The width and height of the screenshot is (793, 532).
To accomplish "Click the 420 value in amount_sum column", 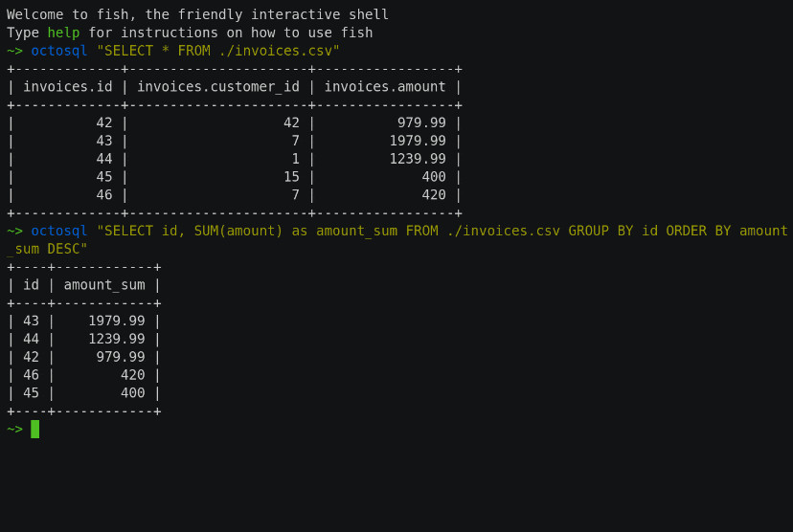I will (x=133, y=375).
